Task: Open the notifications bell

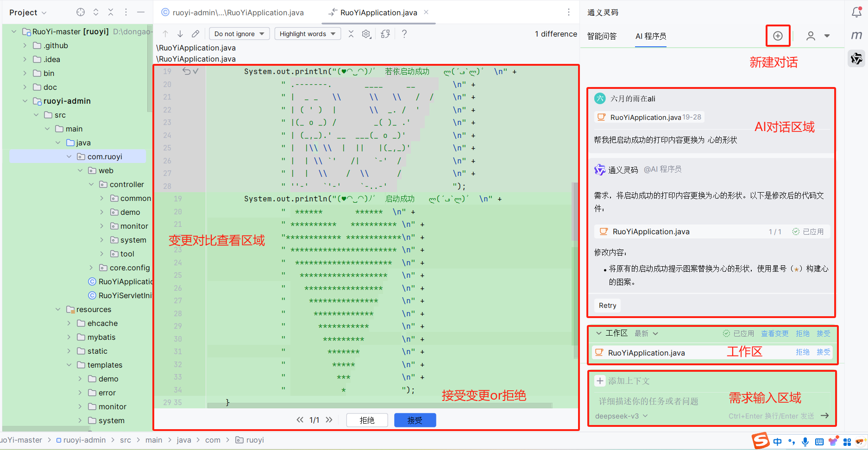Action: coord(856,12)
